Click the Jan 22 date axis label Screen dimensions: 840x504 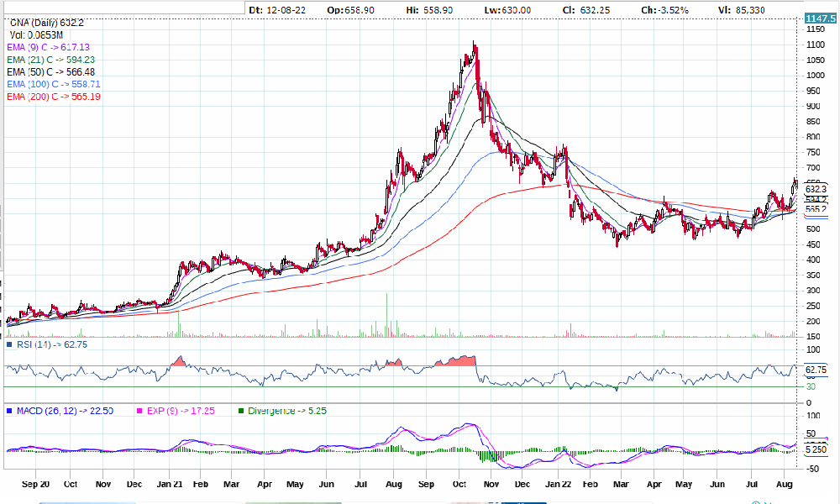tap(559, 484)
